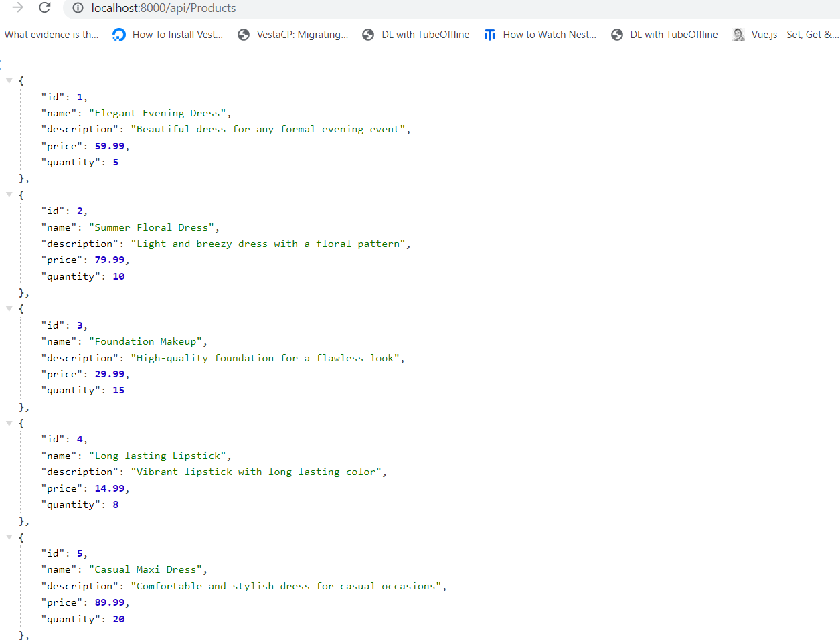
Task: Open 'How To Install Vest...' bookmark
Action: [x=168, y=35]
